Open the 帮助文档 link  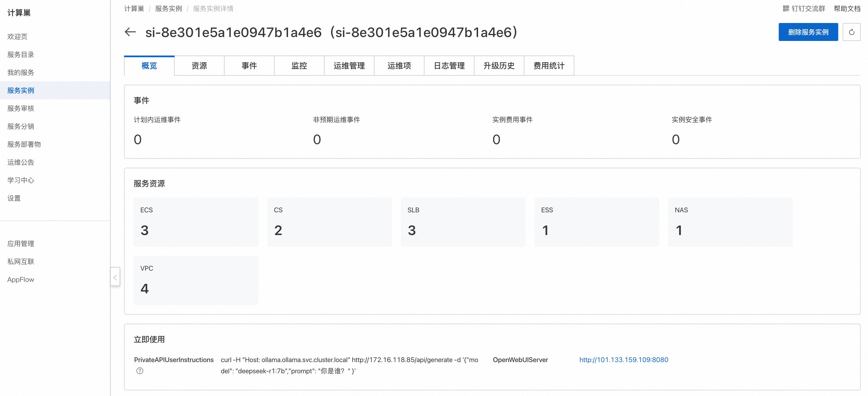click(847, 8)
